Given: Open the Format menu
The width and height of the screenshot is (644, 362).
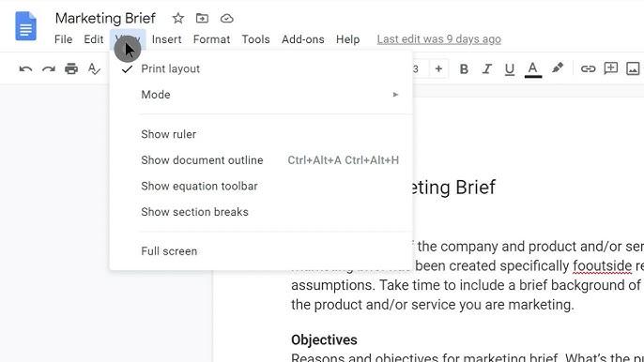Looking at the screenshot, I should [x=211, y=39].
